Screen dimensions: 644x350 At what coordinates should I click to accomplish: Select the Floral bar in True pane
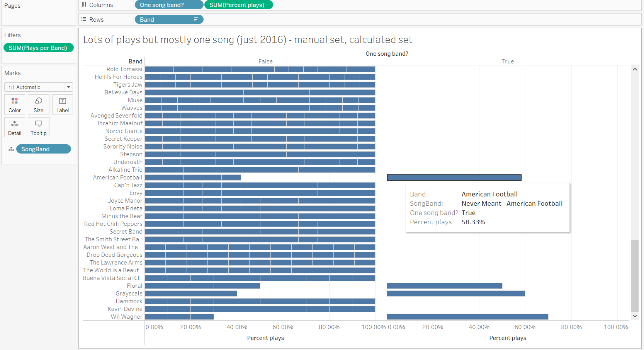click(x=445, y=286)
